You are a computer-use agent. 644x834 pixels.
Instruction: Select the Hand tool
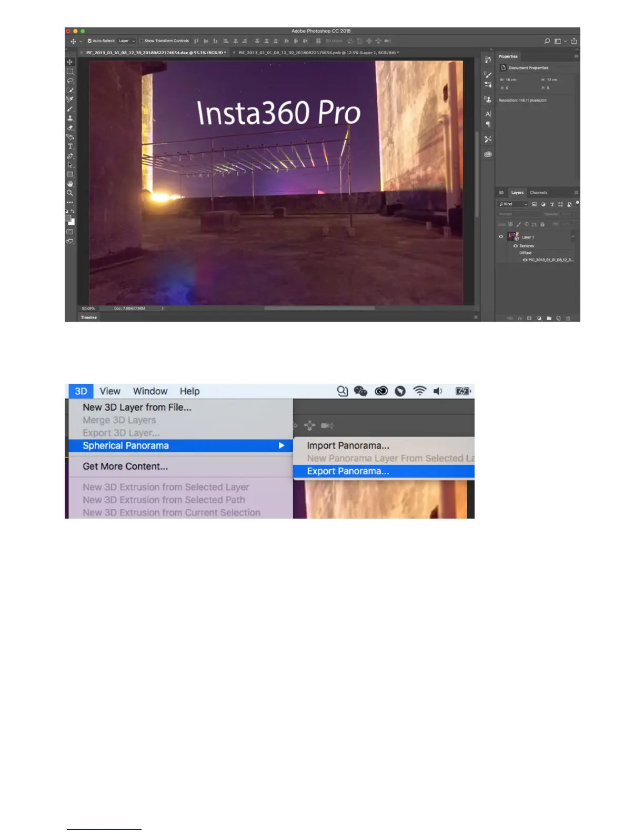coord(70,184)
